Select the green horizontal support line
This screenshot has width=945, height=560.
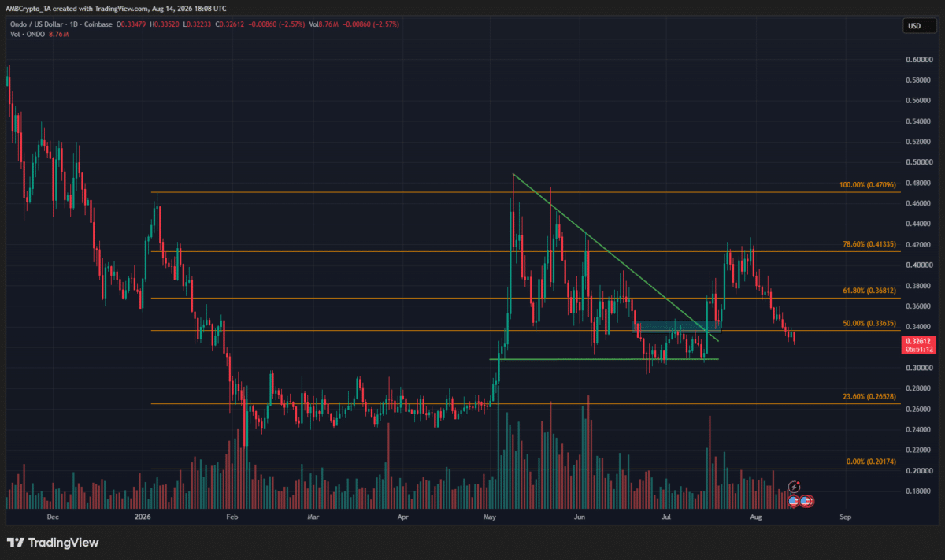click(x=604, y=359)
